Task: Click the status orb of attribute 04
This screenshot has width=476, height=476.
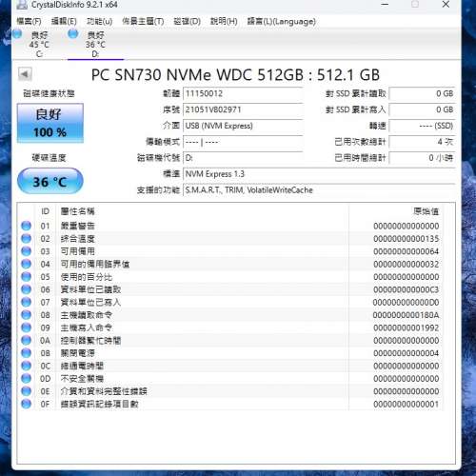Action: [x=27, y=264]
